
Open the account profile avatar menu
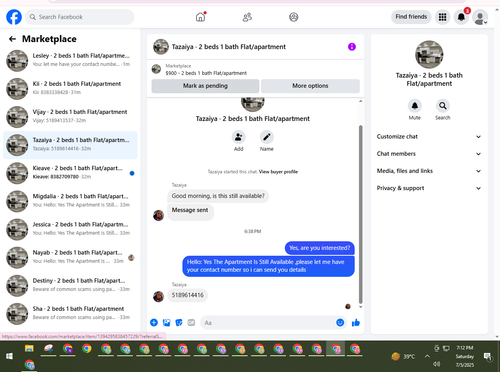coord(480,17)
